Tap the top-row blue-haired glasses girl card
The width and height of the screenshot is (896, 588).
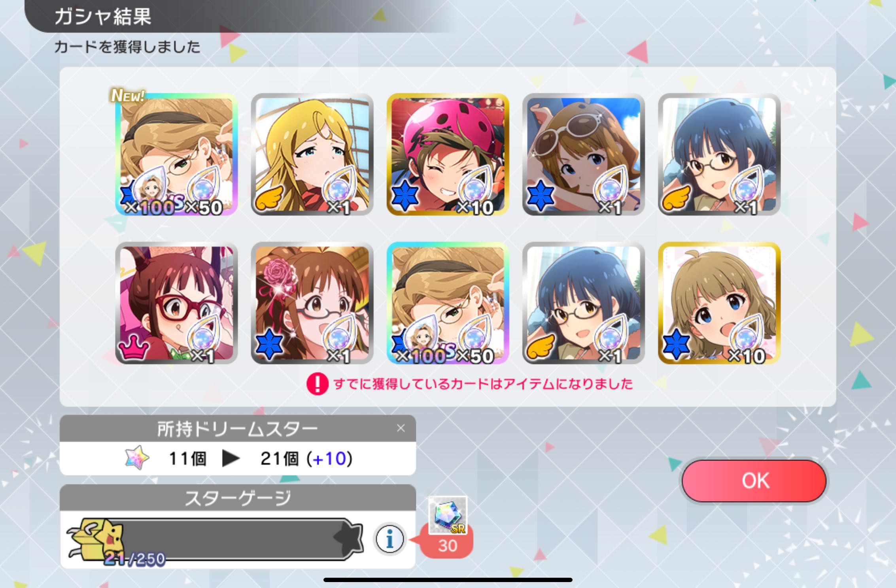[x=719, y=154]
